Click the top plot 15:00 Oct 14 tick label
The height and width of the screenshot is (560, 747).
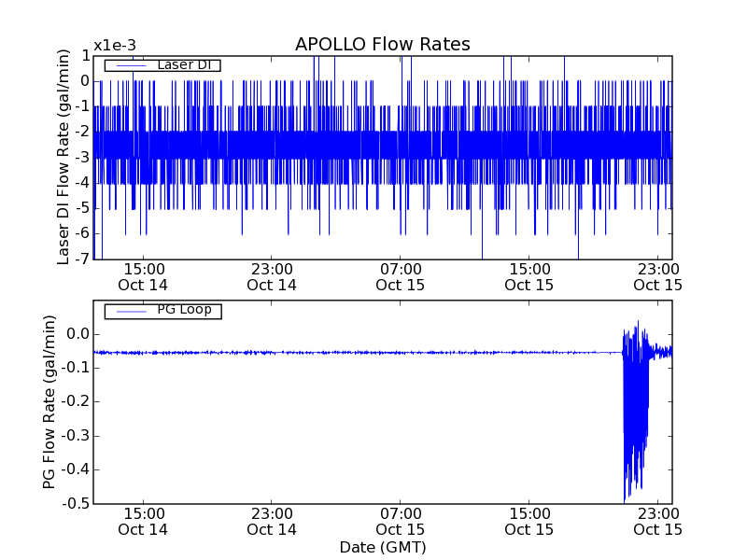click(143, 277)
